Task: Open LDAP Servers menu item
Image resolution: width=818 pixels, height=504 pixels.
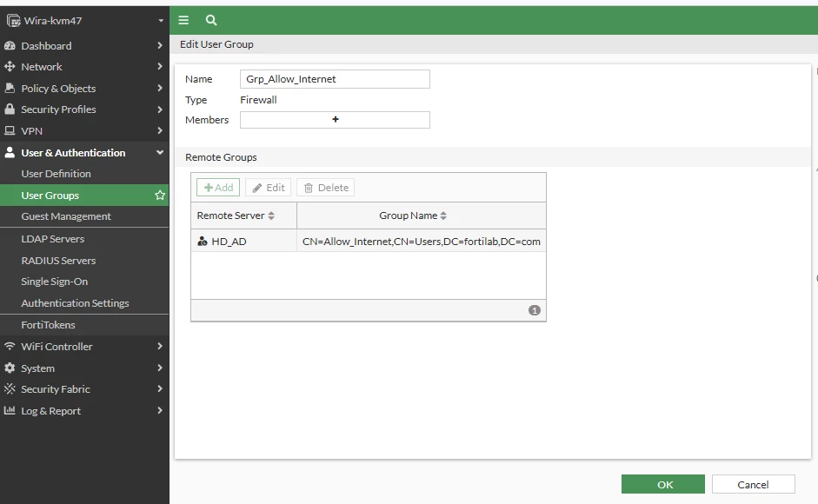Action: click(84, 238)
